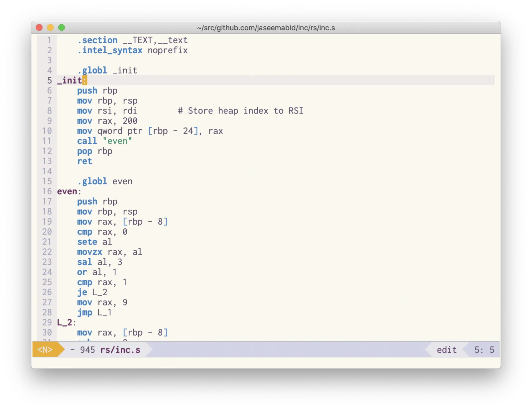Click 'noprefix' on line 2
Image resolution: width=532 pixels, height=410 pixels.
pos(168,50)
